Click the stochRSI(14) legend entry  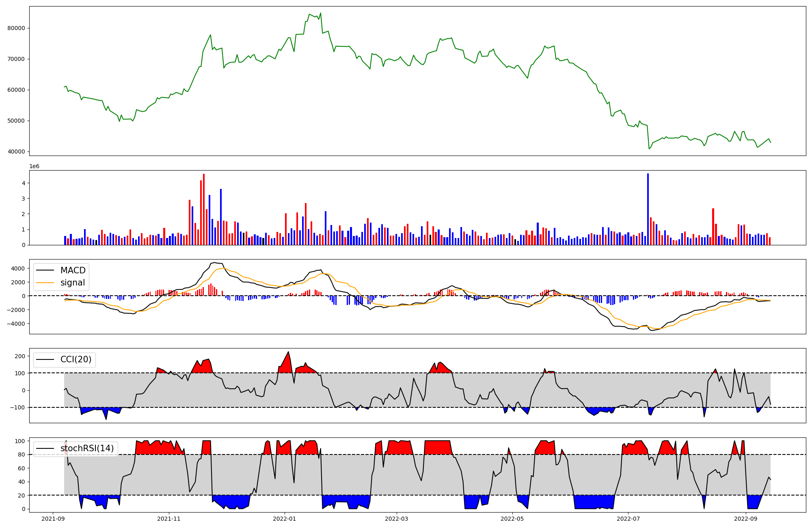tap(87, 448)
